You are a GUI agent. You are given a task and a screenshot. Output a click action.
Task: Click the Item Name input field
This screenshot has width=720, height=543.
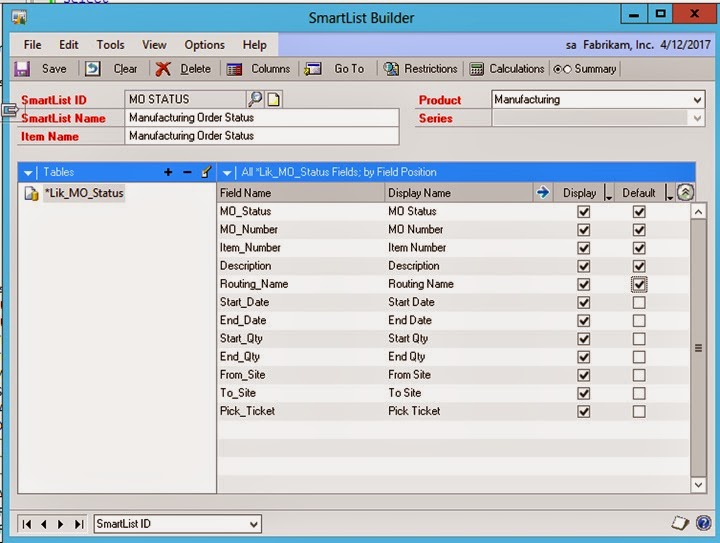(262, 136)
